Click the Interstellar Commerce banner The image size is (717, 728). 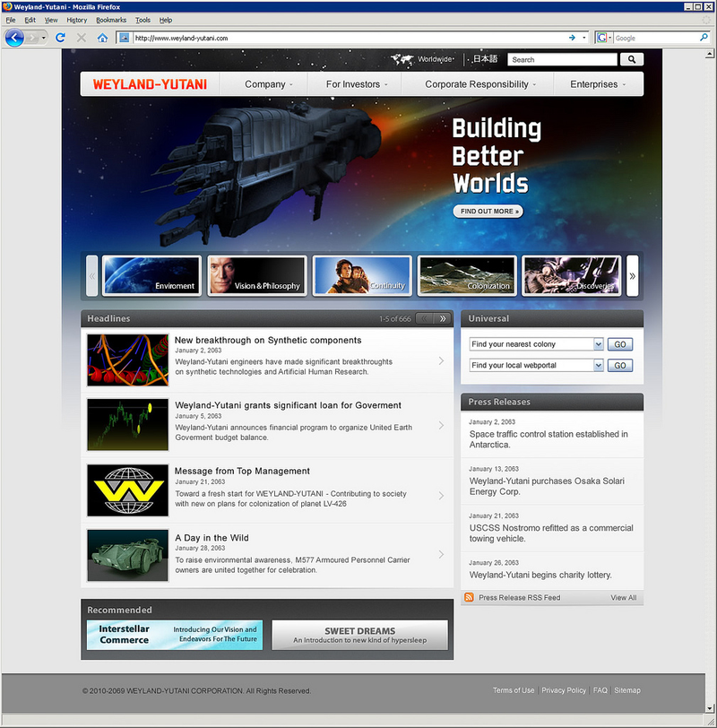pos(175,635)
